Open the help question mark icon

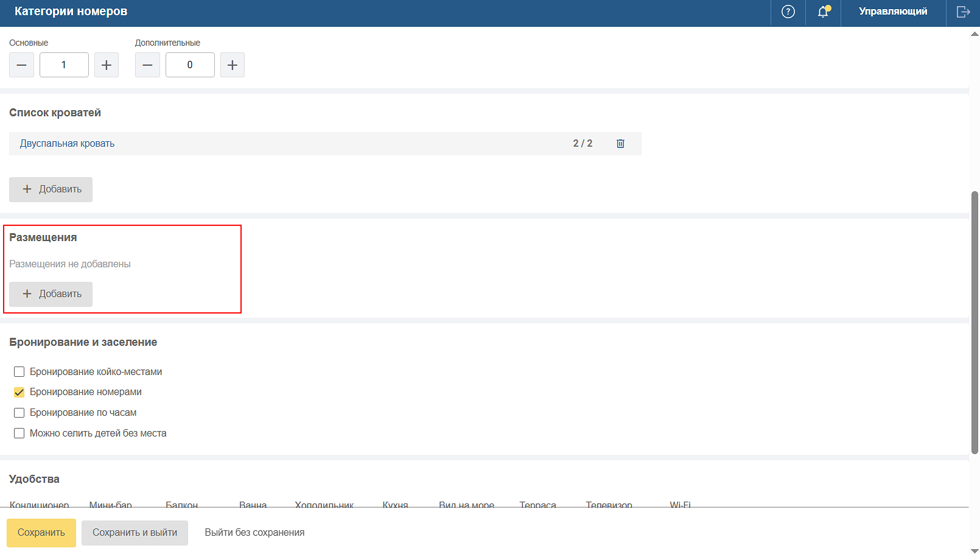point(788,12)
